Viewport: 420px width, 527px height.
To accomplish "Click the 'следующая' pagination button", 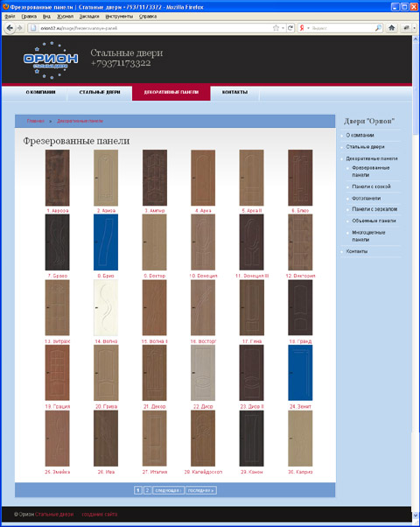I will click(168, 490).
